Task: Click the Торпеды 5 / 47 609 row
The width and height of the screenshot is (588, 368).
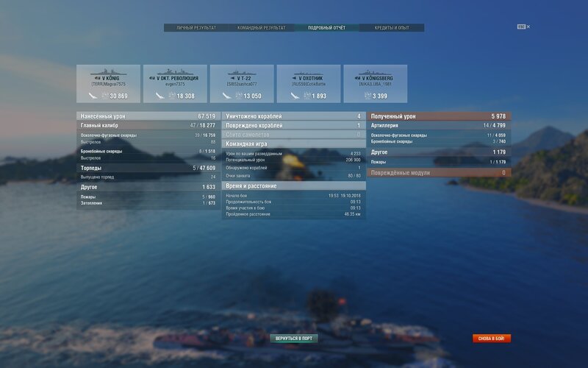Action: click(148, 168)
